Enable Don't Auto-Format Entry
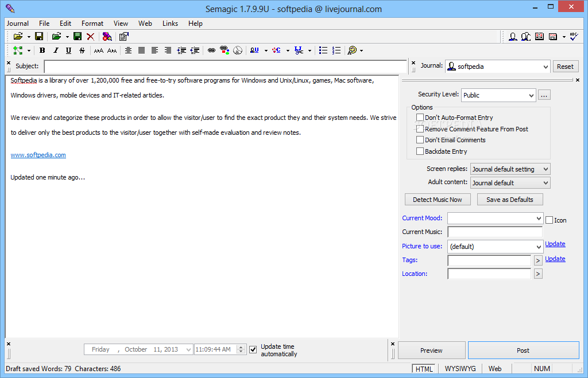This screenshot has height=378, width=588. pyautogui.click(x=420, y=118)
